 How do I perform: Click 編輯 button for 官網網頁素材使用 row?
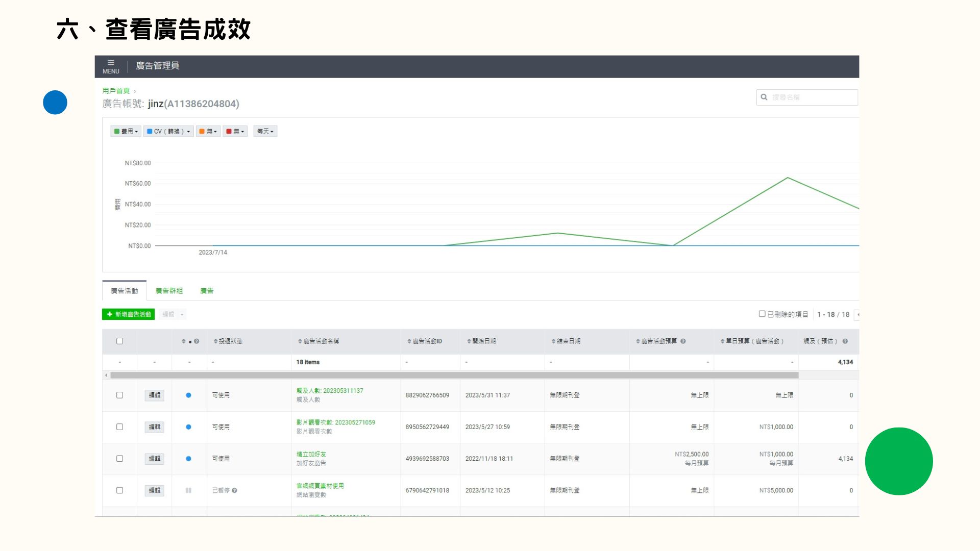point(154,490)
